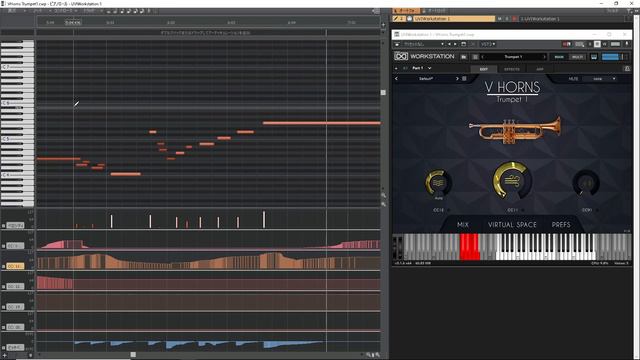
Task: Open the browser folder icon beside Workstation logo
Action: coord(464,57)
